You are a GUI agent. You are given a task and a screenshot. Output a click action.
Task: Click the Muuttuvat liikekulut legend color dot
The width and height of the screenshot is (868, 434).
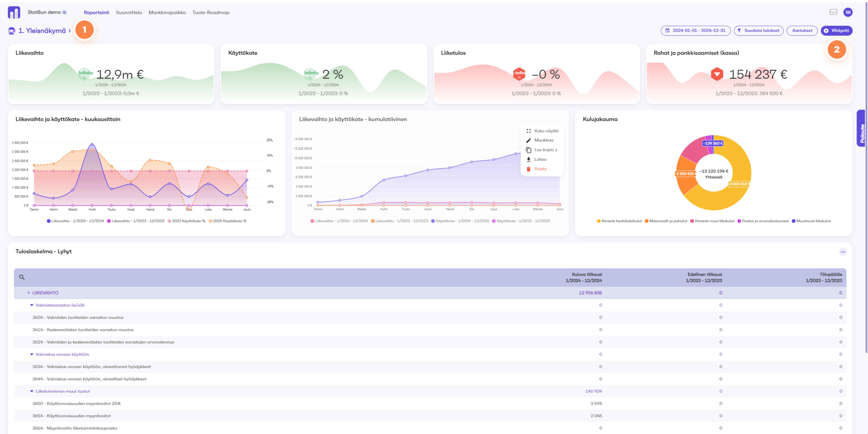pyautogui.click(x=794, y=221)
